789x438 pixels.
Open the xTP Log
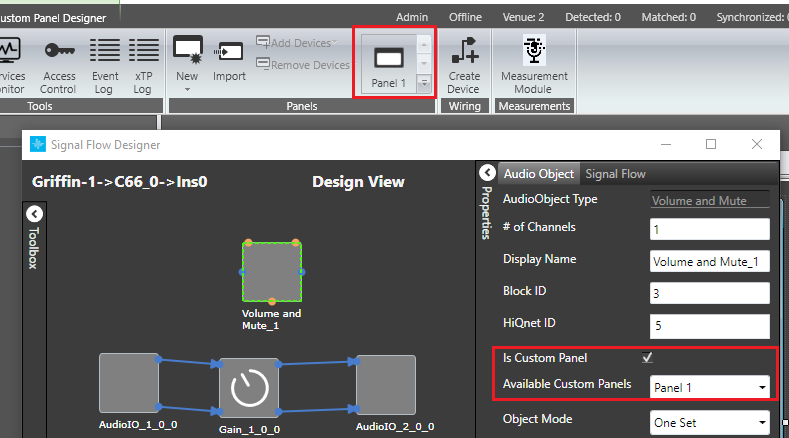pyautogui.click(x=143, y=66)
